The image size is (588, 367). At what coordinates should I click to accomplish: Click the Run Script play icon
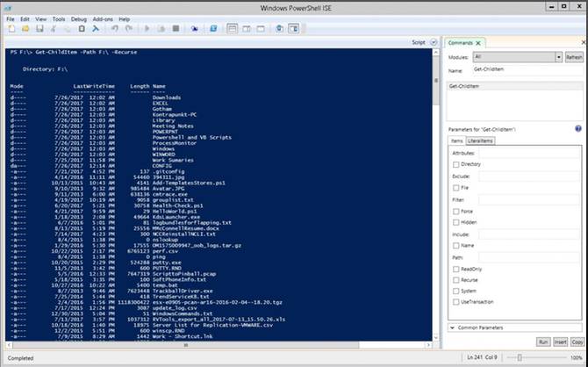coord(147,29)
